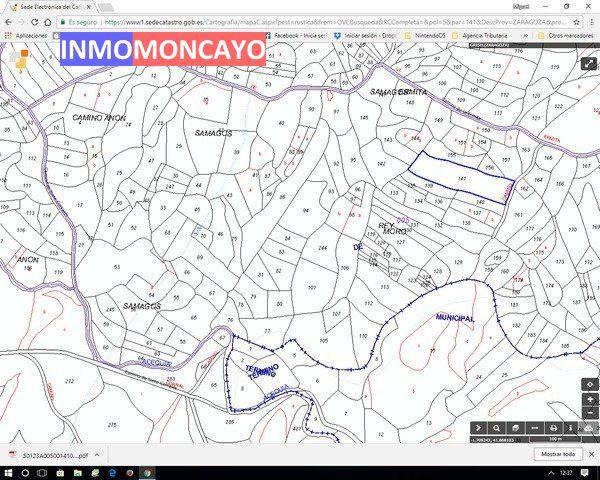The height and width of the screenshot is (480, 600).
Task: Reload the page with refresh icon
Action: 34,22
